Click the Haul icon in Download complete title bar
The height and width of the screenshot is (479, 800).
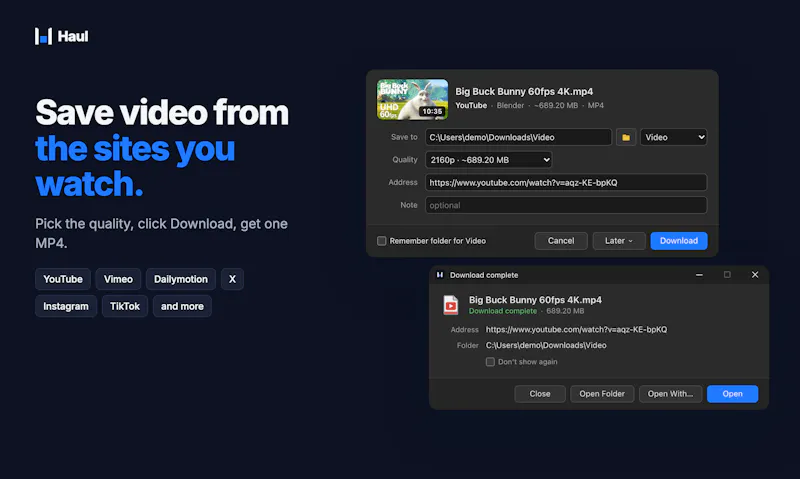[440, 275]
